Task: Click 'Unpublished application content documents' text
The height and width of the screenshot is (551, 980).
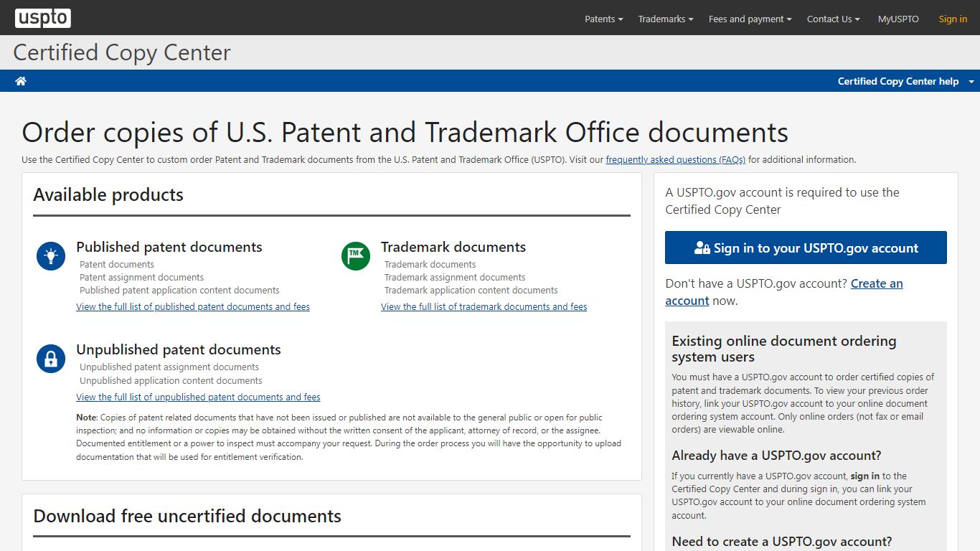Action: tap(171, 381)
